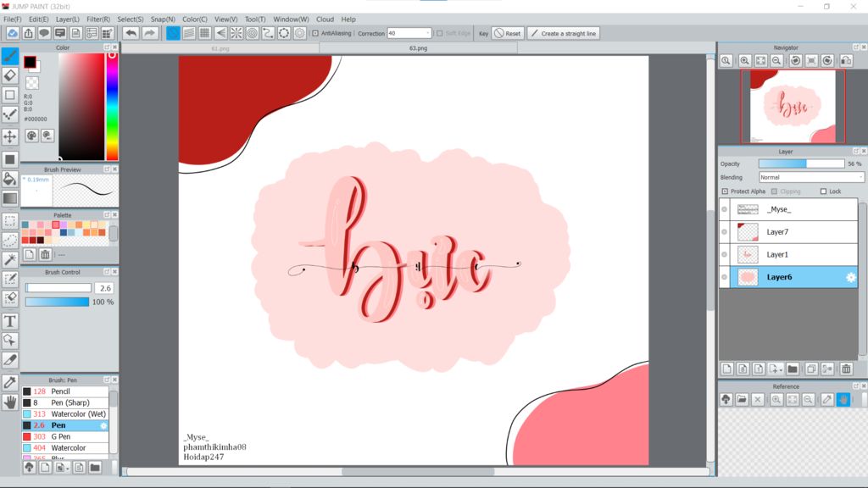Screen dimensions: 868x488
Task: Hide Layer6 visibility
Action: pos(724,277)
